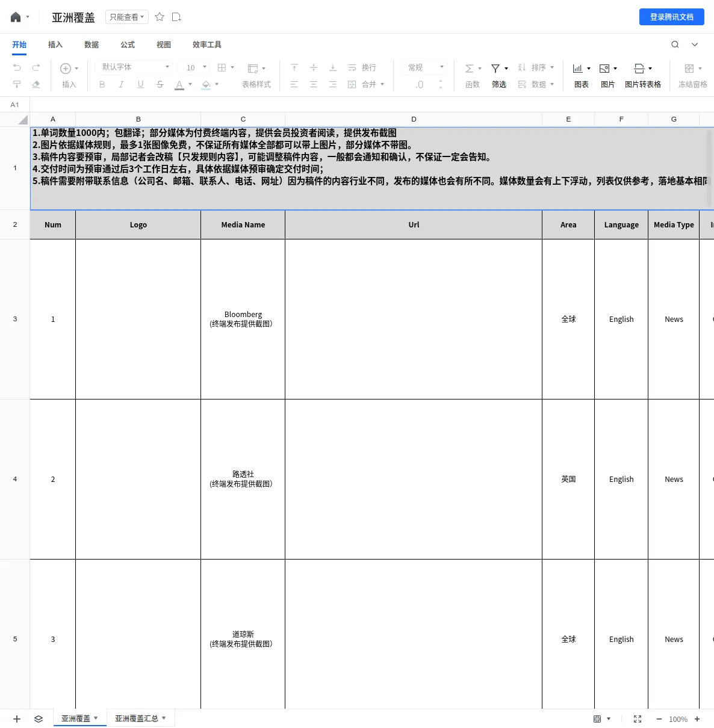The width and height of the screenshot is (714, 728).
Task: Switch to the 插入 ribbon tab
Action: [x=55, y=45]
